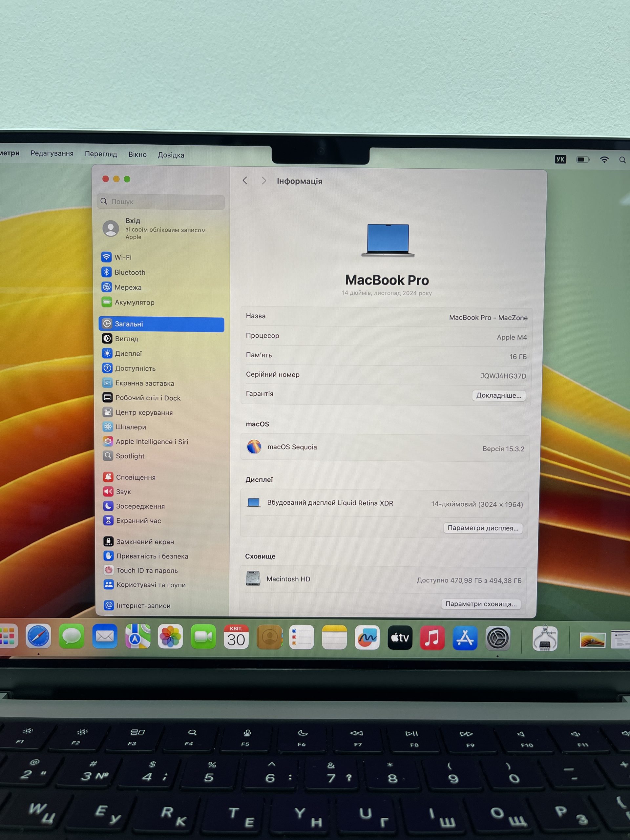The height and width of the screenshot is (840, 630).
Task: Click computer name MacBook Pro - MacZone
Action: pos(488,318)
